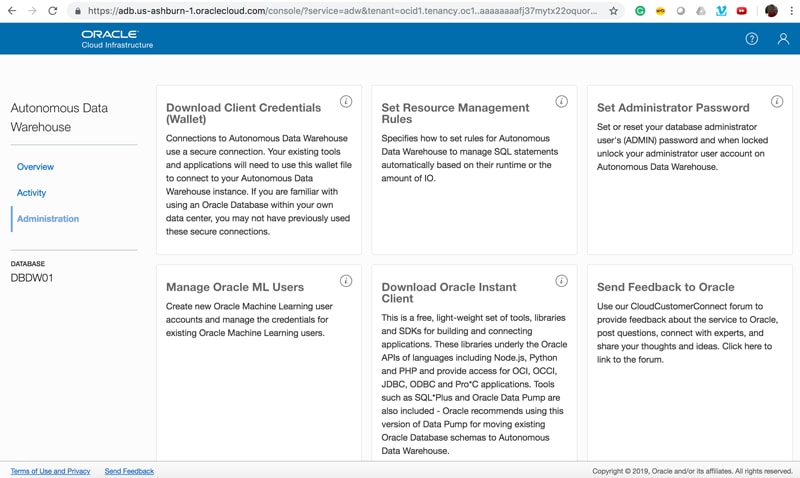Show info for Set Resource Management Rules
The height and width of the screenshot is (478, 800).
point(561,102)
